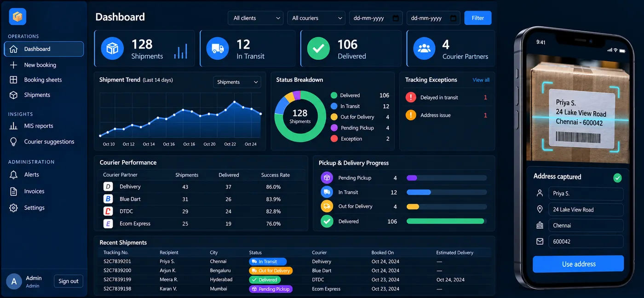644x298 pixels.
Task: Open Courier suggestions page
Action: 49,142
